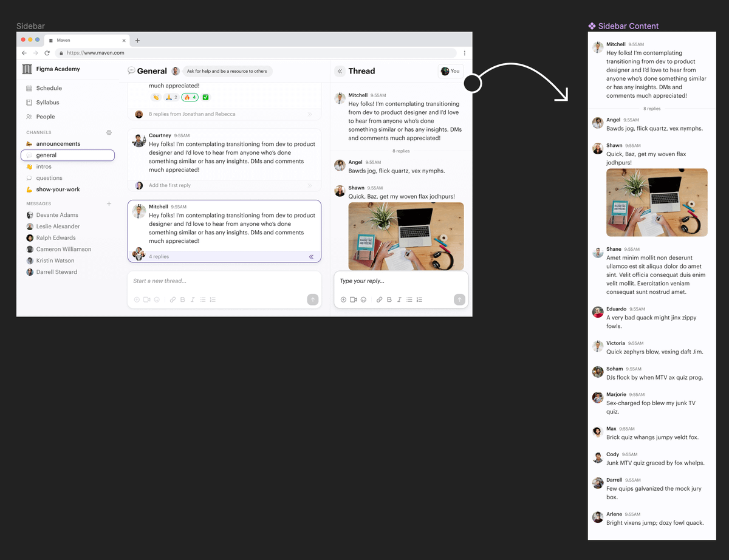The image size is (729, 560).
Task: Send the thread reply with the arrow button
Action: pyautogui.click(x=459, y=299)
